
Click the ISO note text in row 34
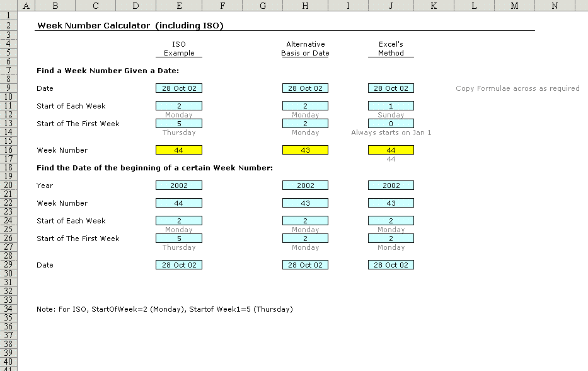pyautogui.click(x=164, y=309)
